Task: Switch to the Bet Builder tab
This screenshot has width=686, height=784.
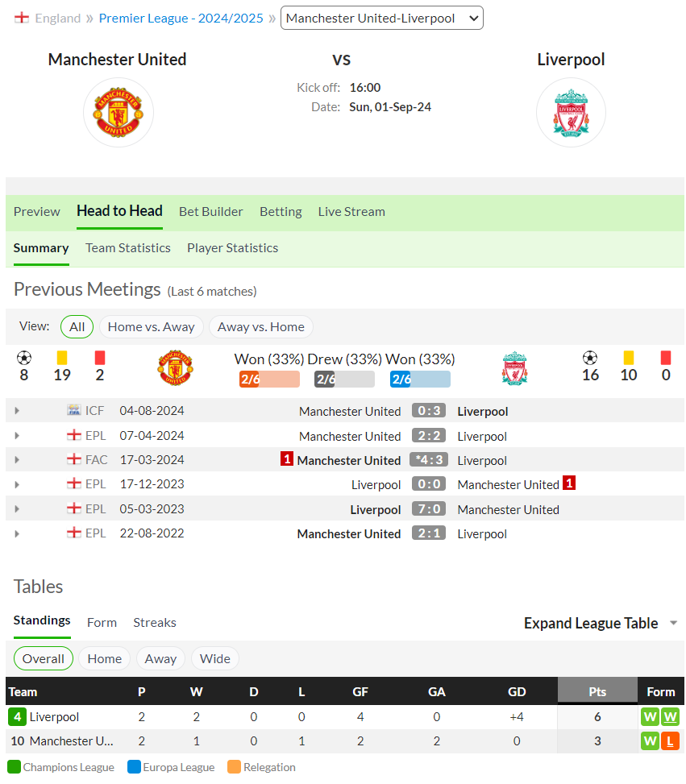Action: (210, 211)
